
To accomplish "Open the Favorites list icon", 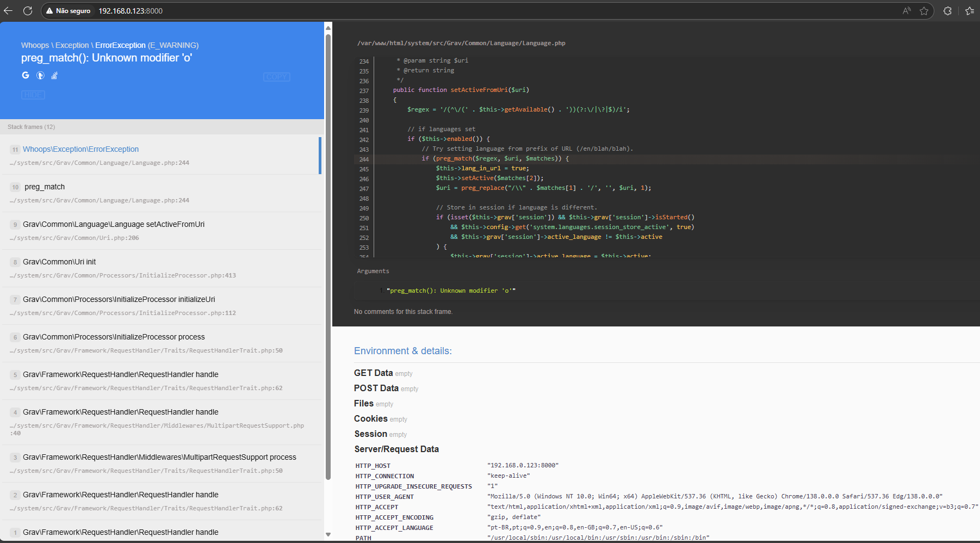I will [x=969, y=11].
